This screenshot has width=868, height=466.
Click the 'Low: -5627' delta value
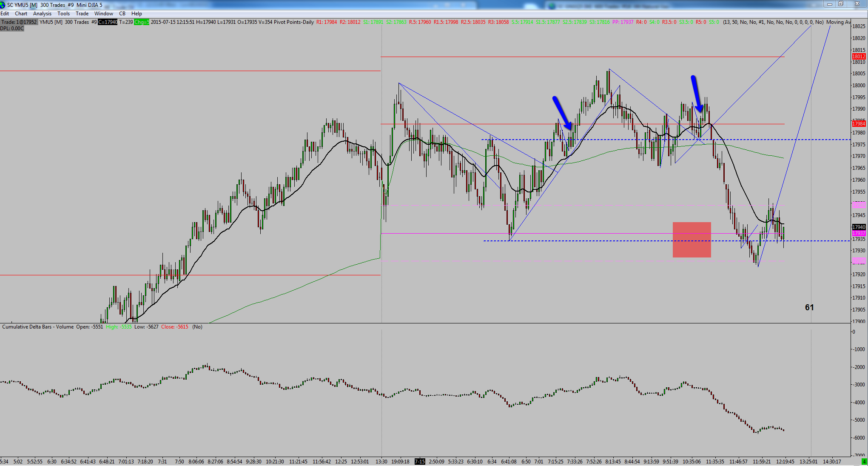pos(146,327)
